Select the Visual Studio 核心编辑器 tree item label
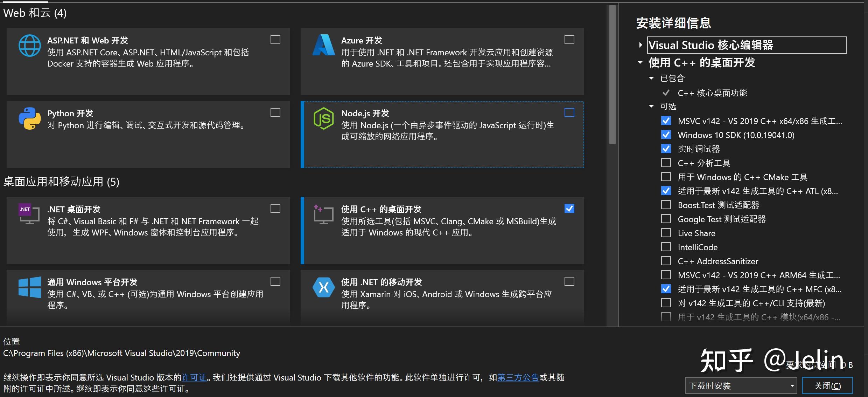This screenshot has height=397, width=868. click(x=747, y=45)
